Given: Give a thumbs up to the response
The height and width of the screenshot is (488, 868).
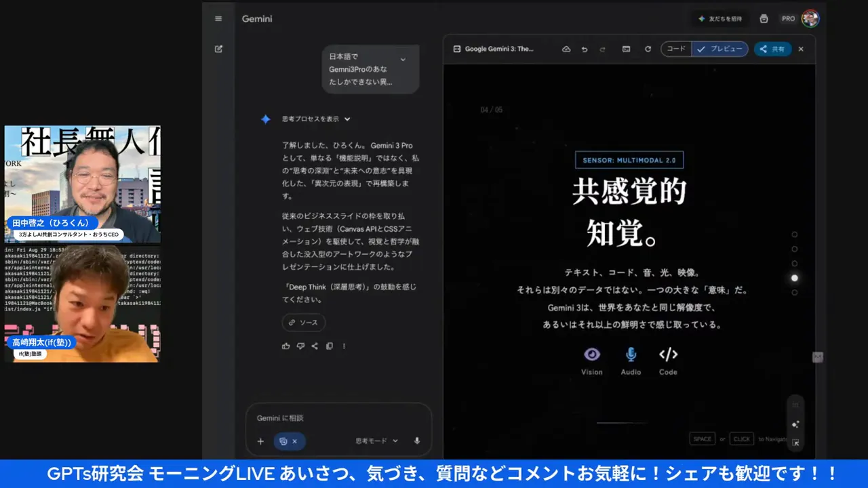Looking at the screenshot, I should pos(285,346).
